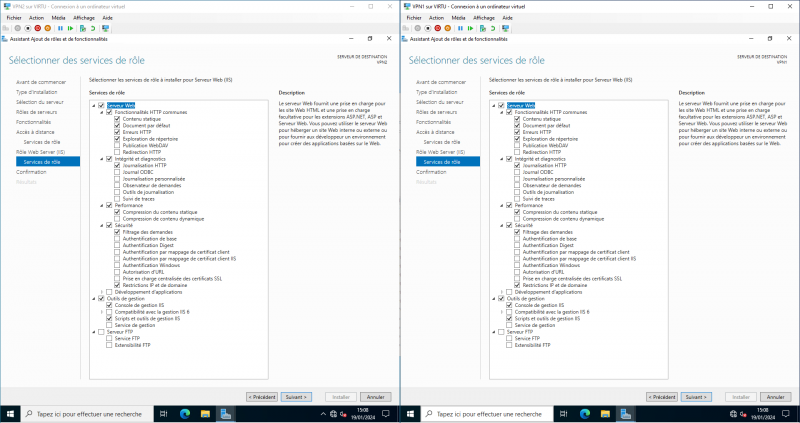Pause the VPN2 virtual machine with the blue pause icon
800x423 pixels.
60,28
